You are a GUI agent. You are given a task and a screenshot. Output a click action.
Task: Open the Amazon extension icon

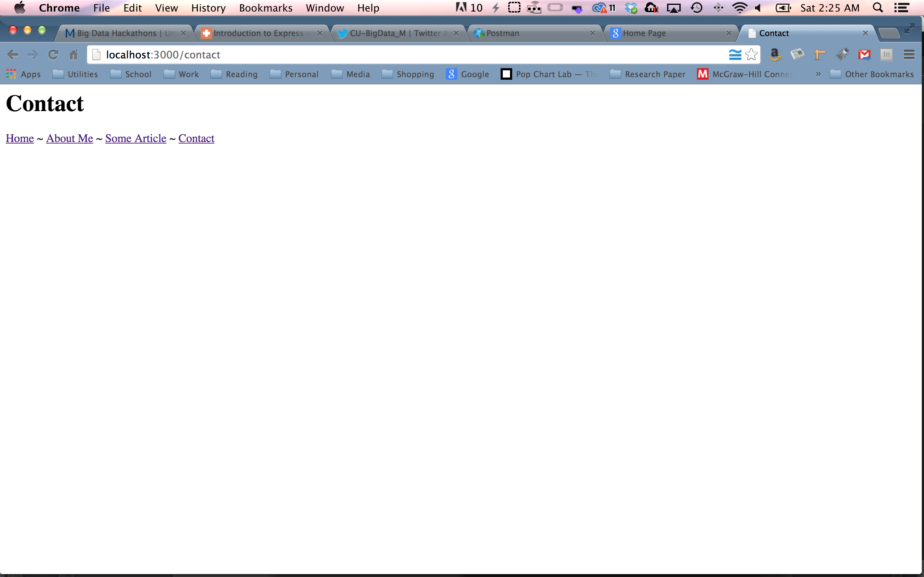click(774, 54)
